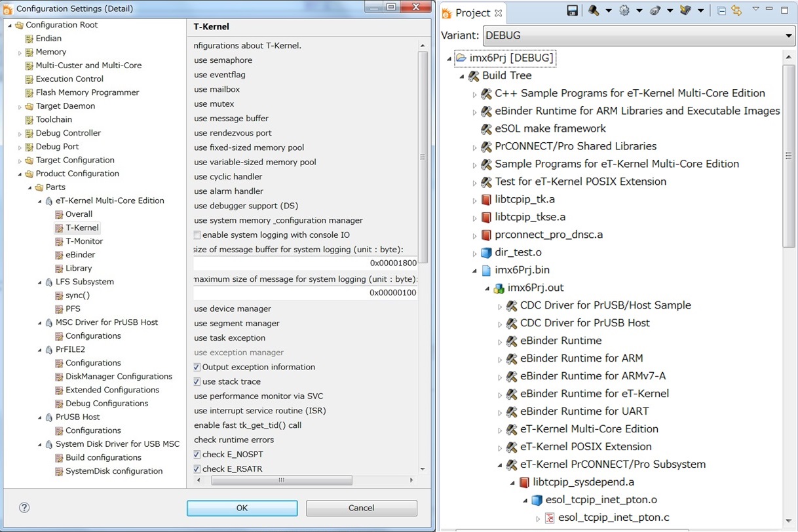Toggle Link with Editor arrows icon
The image size is (798, 532).
pos(736,10)
